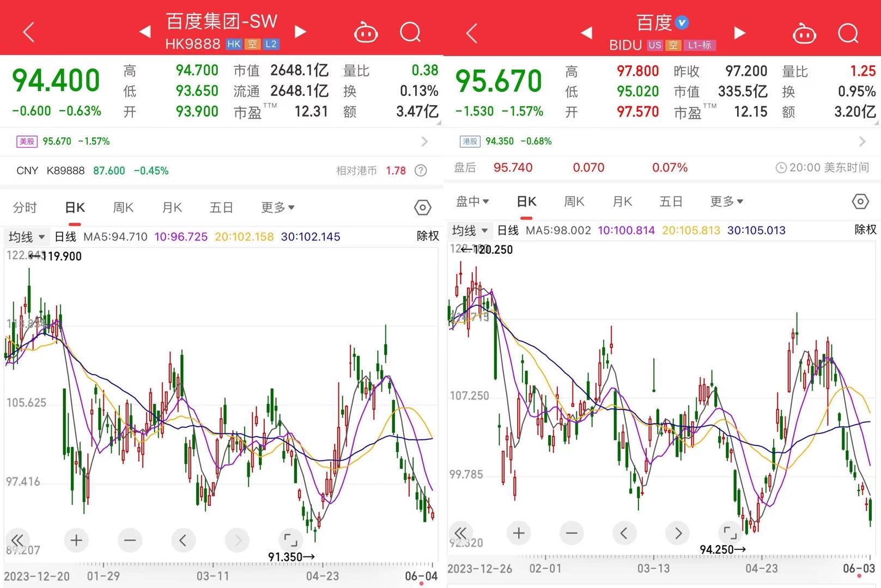Screen dimensions: 881x588
Task: Select the 五日 tab on HK9888 page
Action: point(221,207)
